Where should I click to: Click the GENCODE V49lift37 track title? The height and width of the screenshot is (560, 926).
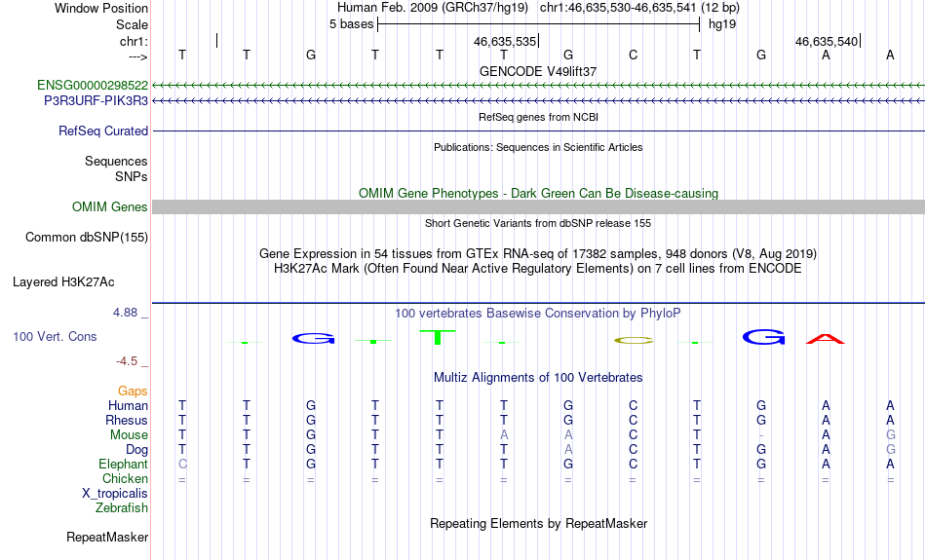538,71
